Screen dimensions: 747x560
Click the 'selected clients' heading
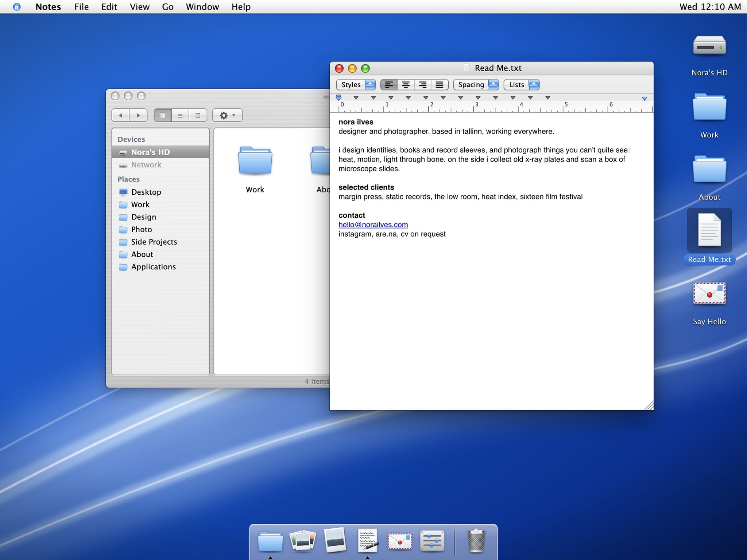pos(366,187)
